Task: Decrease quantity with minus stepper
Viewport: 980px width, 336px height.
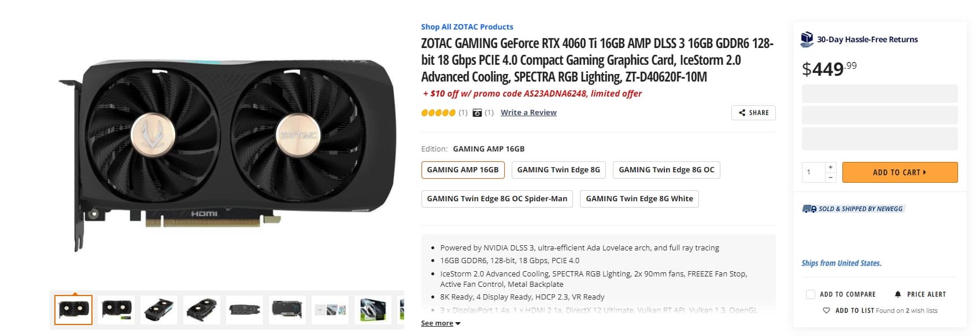Action: [x=830, y=178]
